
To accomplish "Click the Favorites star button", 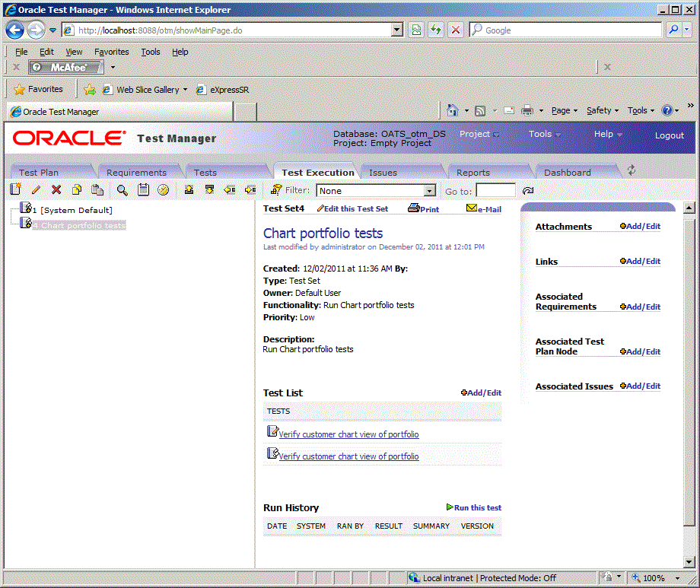I will (38, 89).
